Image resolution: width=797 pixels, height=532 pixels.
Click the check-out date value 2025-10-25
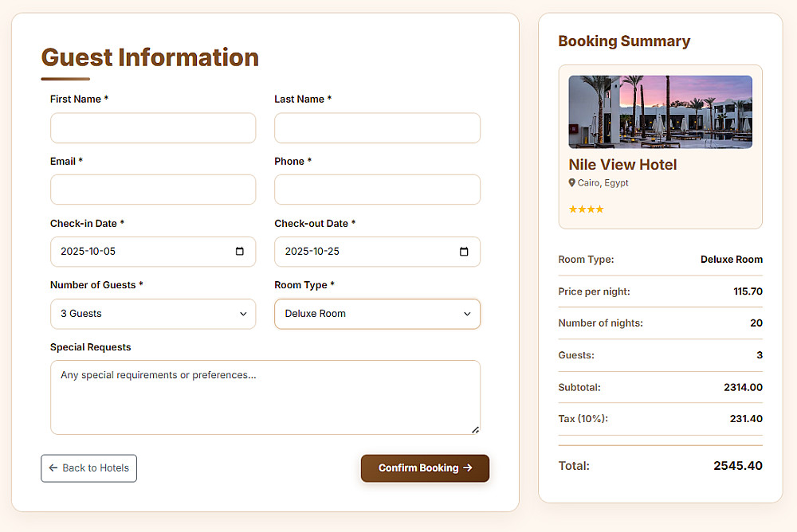[x=312, y=252]
